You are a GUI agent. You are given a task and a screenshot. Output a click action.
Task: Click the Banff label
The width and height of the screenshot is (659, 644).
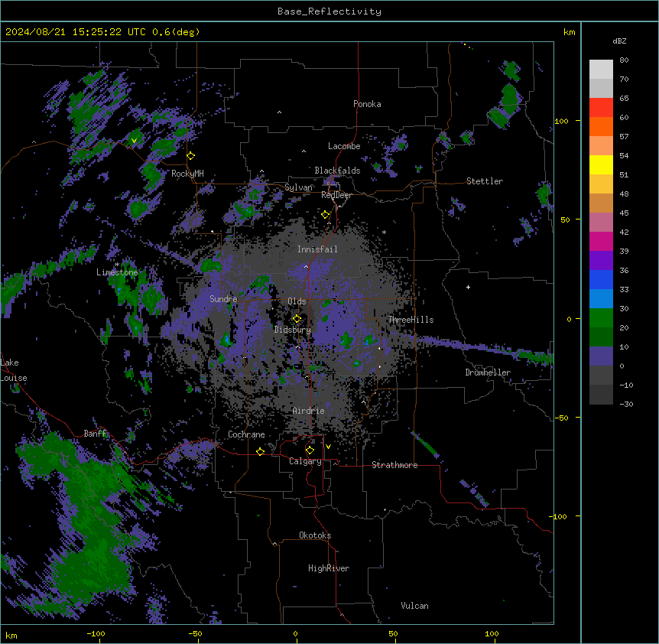click(x=95, y=434)
